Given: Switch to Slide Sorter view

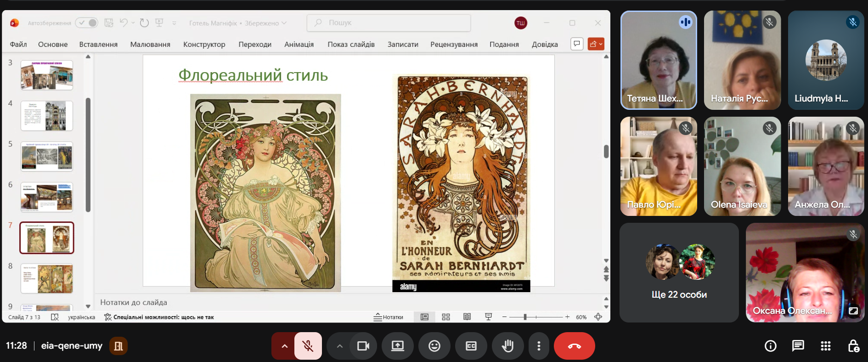Looking at the screenshot, I should 446,317.
